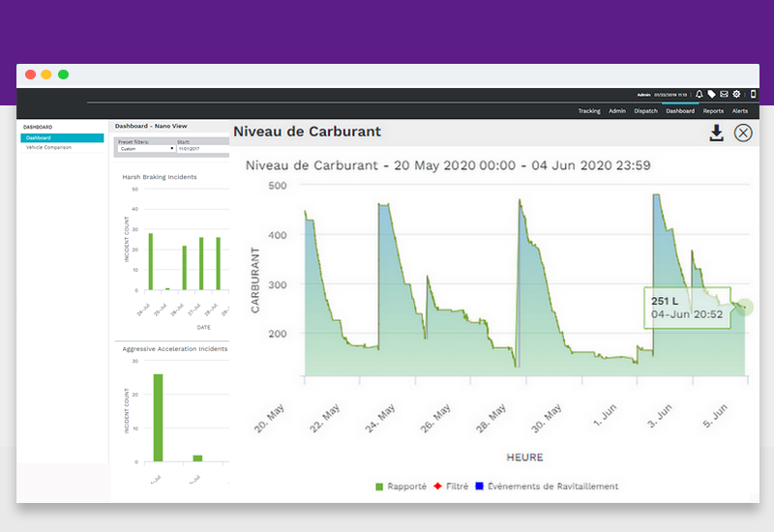Click the Aggressive Acceleration Incidents title

click(x=175, y=349)
